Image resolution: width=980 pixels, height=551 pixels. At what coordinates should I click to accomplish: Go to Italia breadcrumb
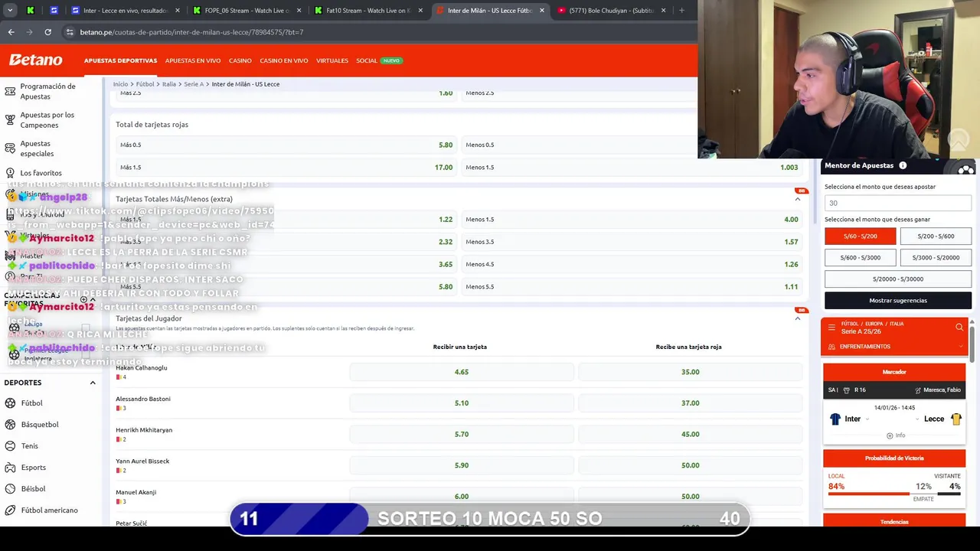tap(169, 84)
